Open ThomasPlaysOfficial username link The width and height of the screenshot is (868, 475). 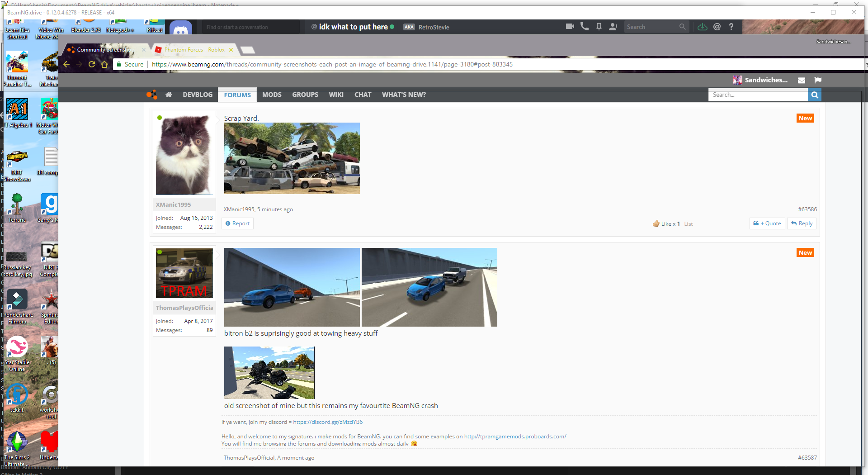[x=184, y=308]
